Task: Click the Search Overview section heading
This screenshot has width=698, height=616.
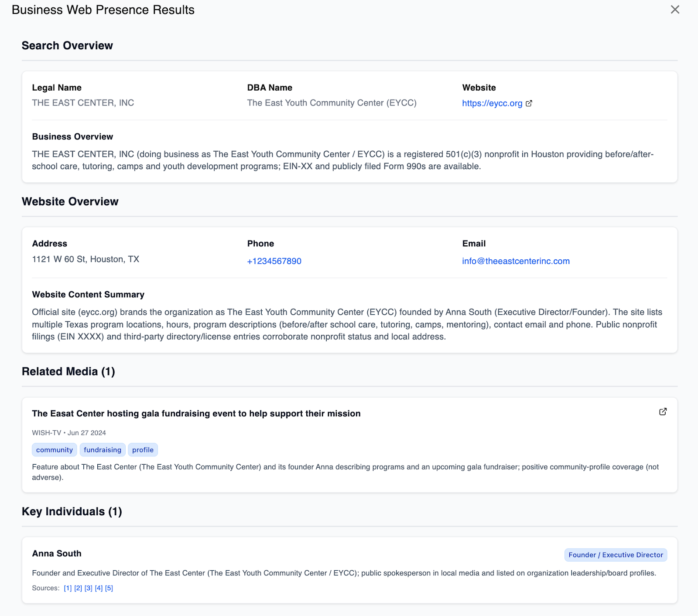Action: (x=67, y=45)
